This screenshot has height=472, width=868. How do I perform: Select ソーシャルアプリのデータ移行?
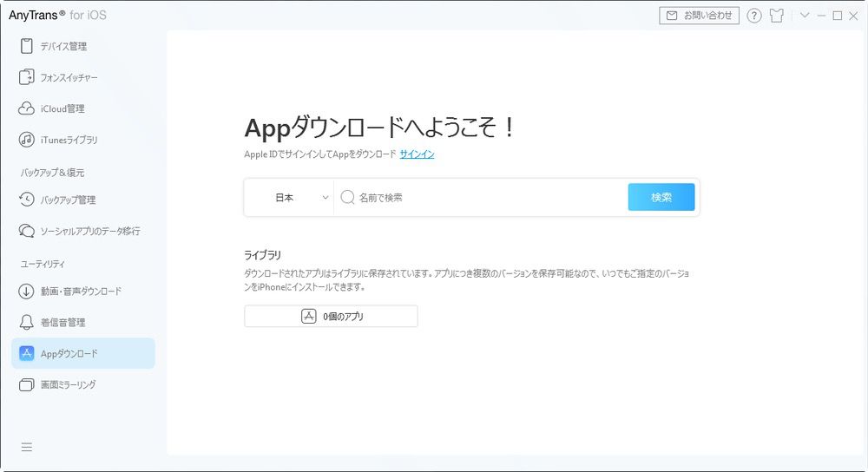(89, 231)
